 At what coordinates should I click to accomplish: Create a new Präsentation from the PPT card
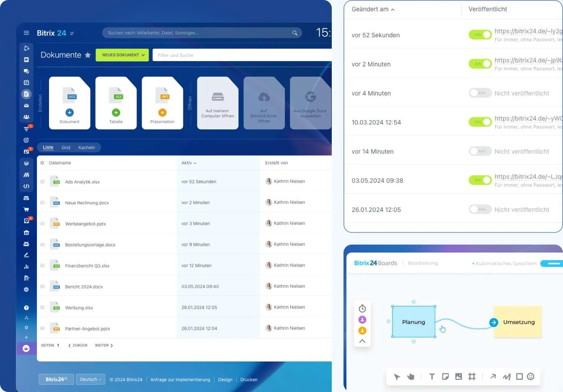point(163,103)
